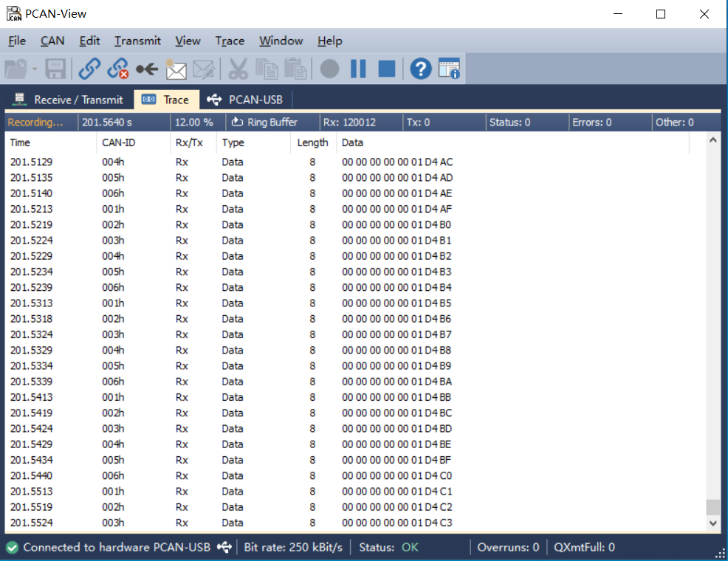Switch to the PCAN-USB tab
Viewport: 728px width, 561px height.
click(246, 100)
